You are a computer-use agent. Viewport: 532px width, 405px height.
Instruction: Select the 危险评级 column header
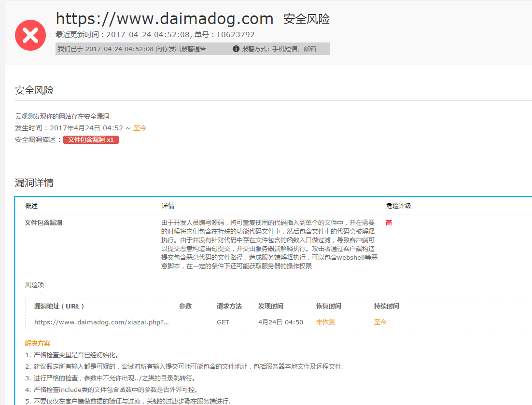click(x=398, y=206)
